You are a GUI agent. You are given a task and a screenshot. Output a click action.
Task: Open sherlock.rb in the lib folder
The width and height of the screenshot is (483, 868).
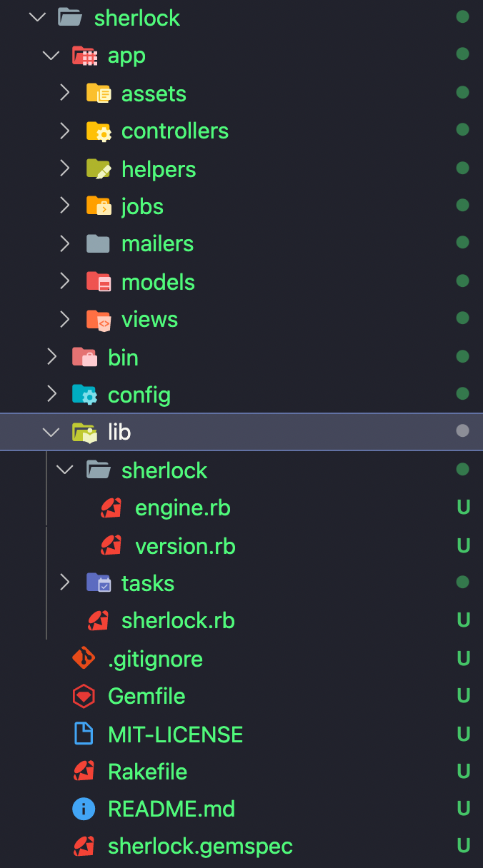pyautogui.click(x=178, y=621)
